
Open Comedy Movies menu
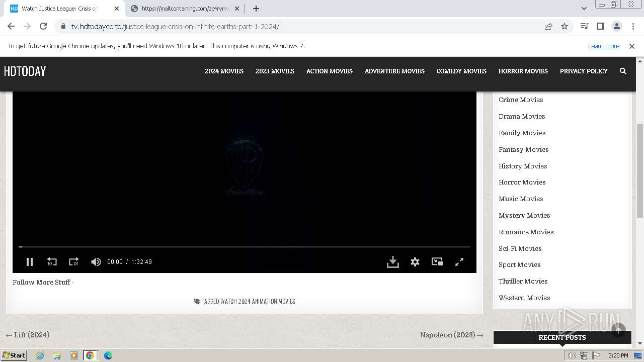click(461, 71)
